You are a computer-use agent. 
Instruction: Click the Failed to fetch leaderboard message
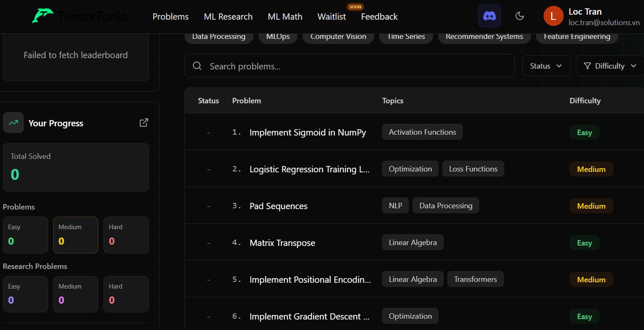[76, 55]
